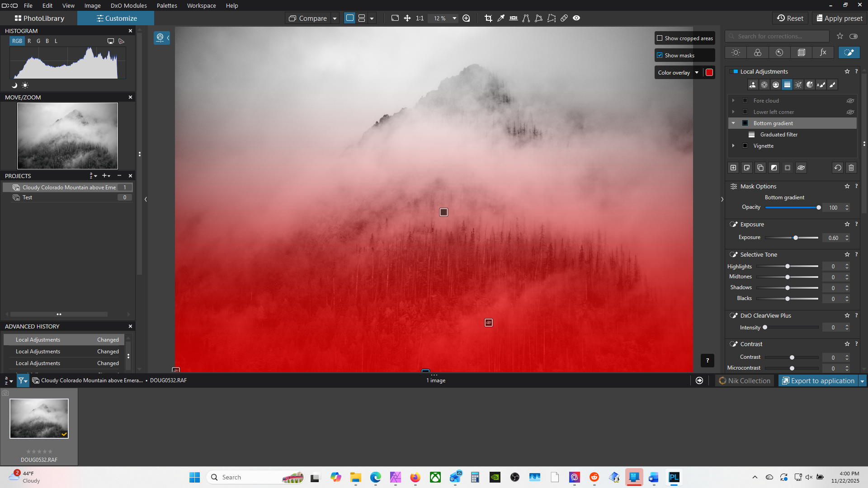
Task: Select the Repair bandage tool
Action: point(564,18)
